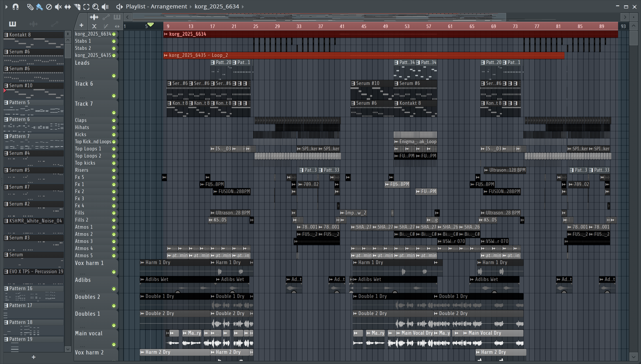Select the Delete tool
The width and height of the screenshot is (641, 364).
tap(49, 7)
